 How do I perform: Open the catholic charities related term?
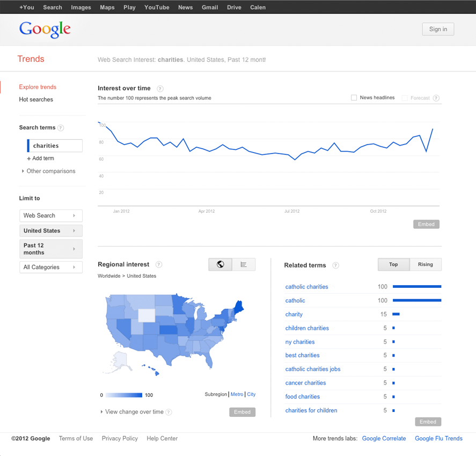pyautogui.click(x=306, y=287)
